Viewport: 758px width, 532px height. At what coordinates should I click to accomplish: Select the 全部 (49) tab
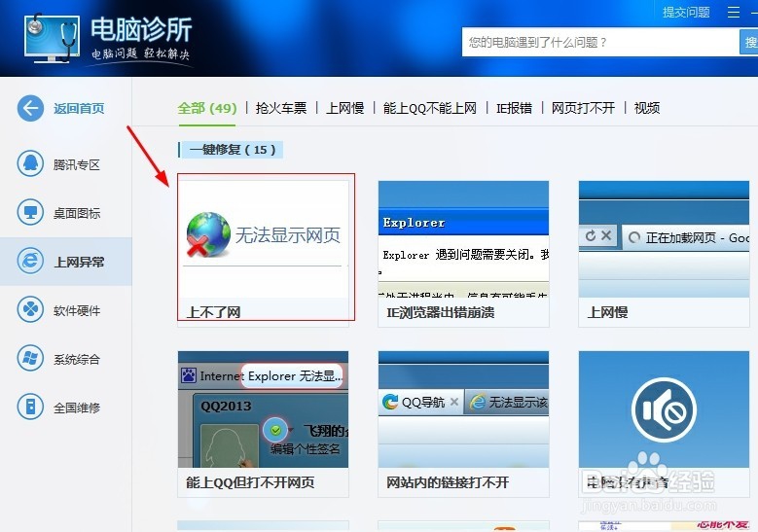207,108
